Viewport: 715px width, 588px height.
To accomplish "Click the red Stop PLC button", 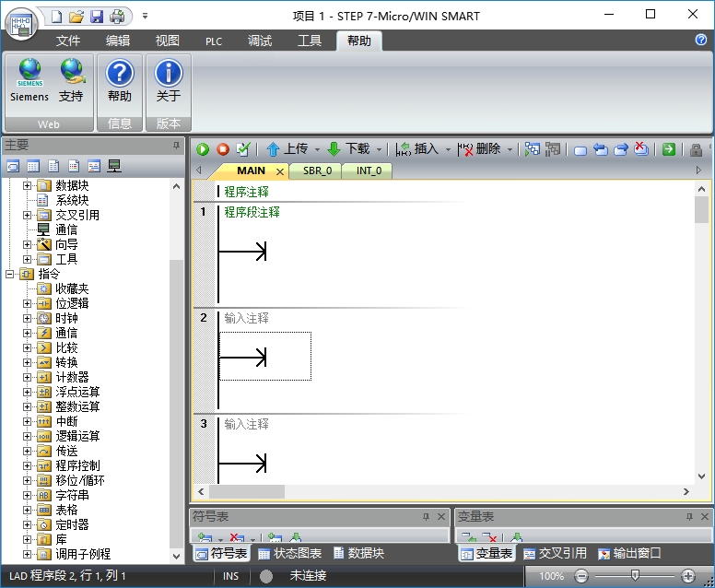I will click(x=223, y=149).
